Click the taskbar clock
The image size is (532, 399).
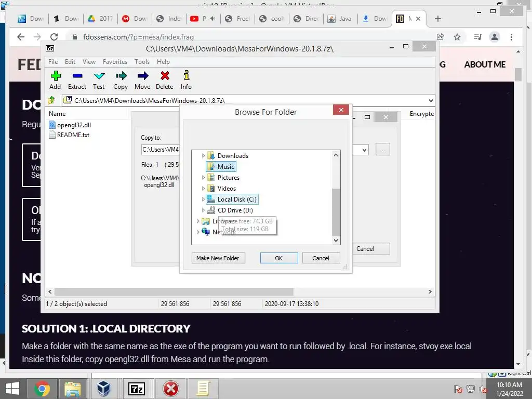point(509,389)
